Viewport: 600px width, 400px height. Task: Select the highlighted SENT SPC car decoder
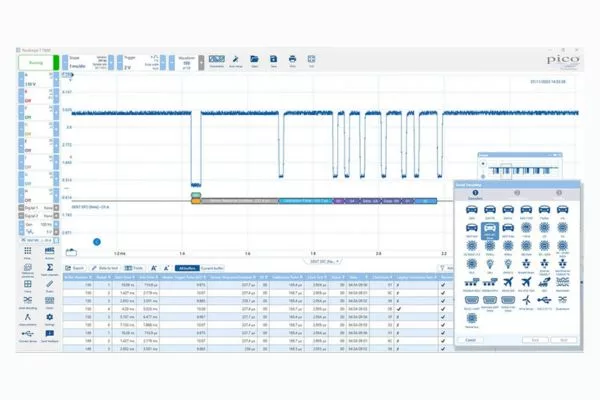coord(490,231)
